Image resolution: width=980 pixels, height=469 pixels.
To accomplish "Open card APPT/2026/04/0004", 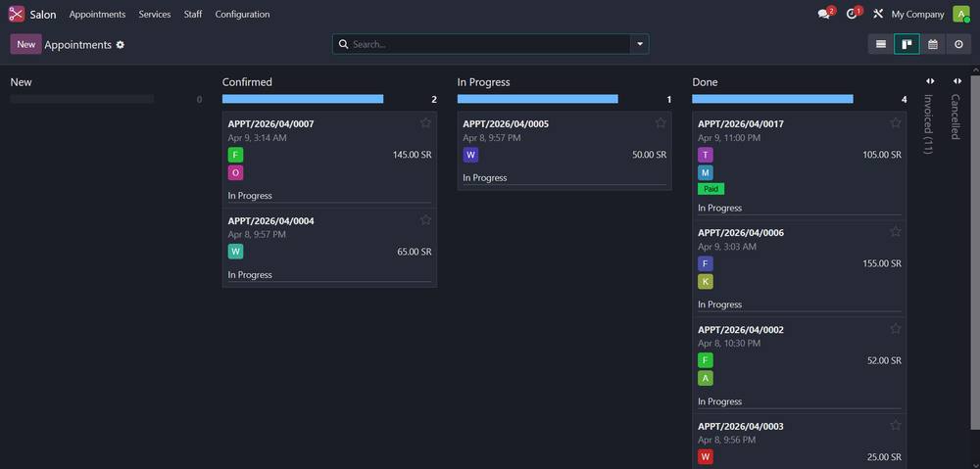I will (x=329, y=248).
